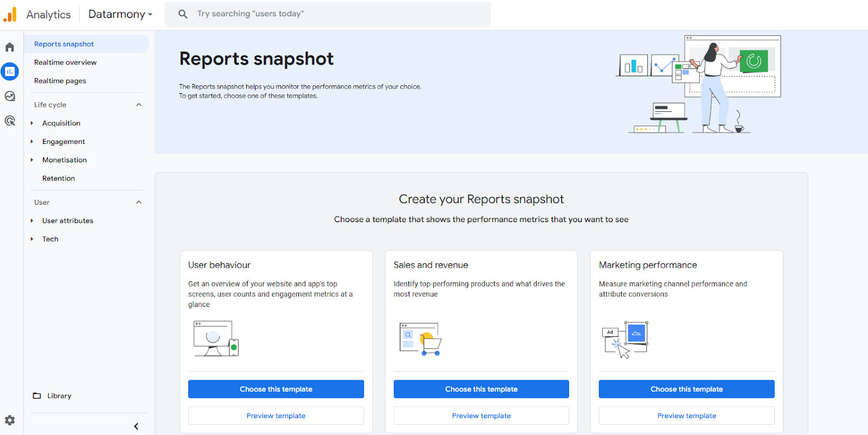Go to Realtime pages report

coord(60,81)
